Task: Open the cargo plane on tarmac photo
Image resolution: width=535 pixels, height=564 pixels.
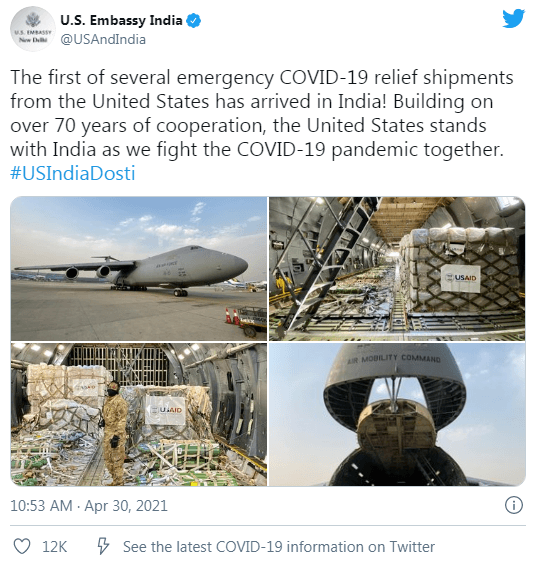Action: coord(139,268)
